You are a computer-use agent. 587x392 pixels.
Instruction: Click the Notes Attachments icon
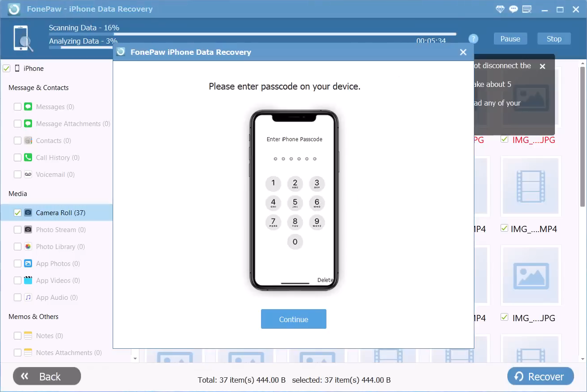click(x=28, y=353)
